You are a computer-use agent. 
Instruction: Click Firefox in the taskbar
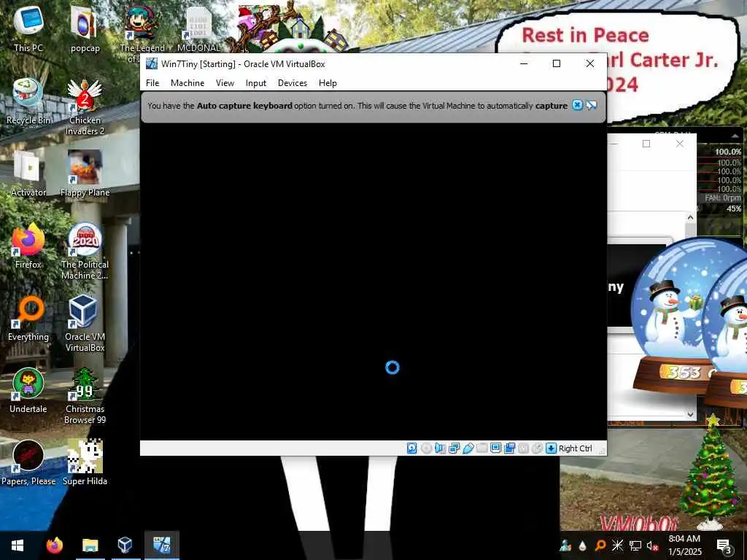pos(55,545)
